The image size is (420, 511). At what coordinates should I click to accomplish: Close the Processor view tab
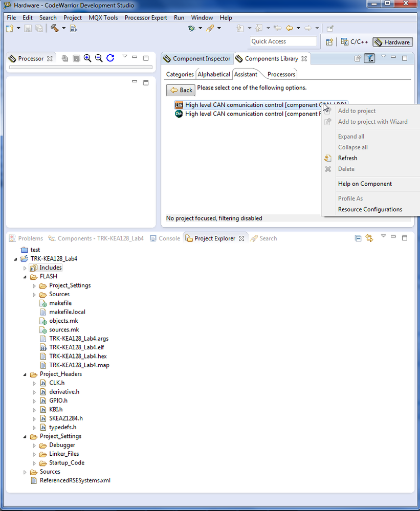coord(50,59)
